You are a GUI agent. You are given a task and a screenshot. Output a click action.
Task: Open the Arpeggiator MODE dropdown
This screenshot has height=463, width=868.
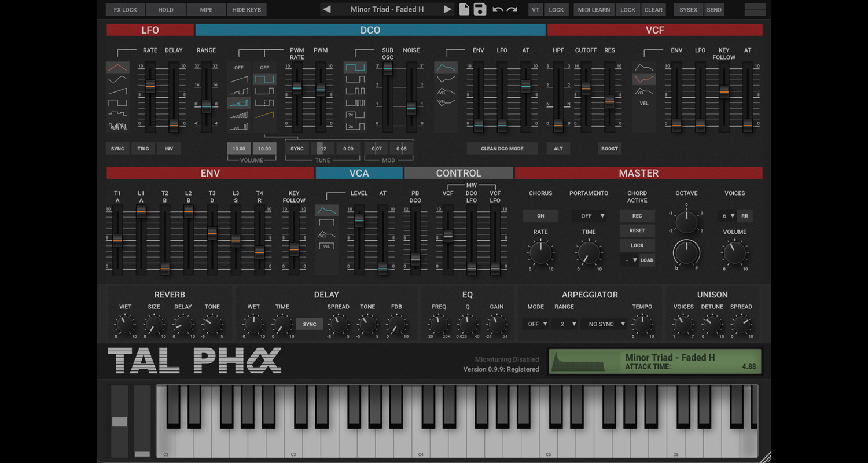536,324
